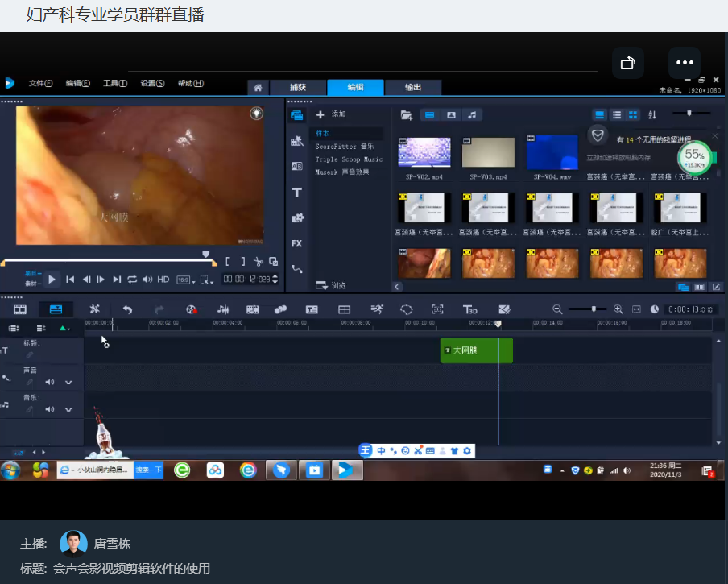Set mark-out with the right bracket
This screenshot has width=728, height=584.
pos(243,262)
